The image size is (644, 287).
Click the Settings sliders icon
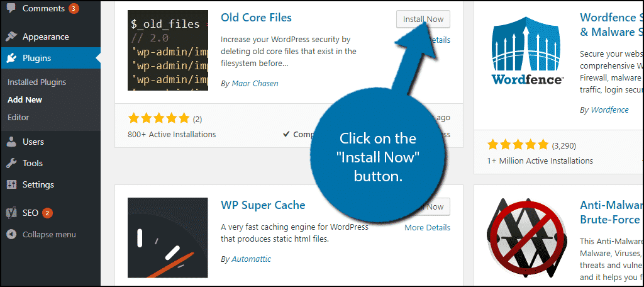tap(11, 184)
